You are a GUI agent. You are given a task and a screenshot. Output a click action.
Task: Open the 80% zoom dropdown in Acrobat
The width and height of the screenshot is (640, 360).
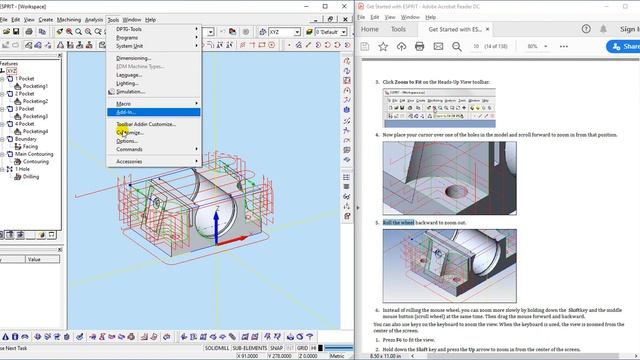(x=546, y=47)
